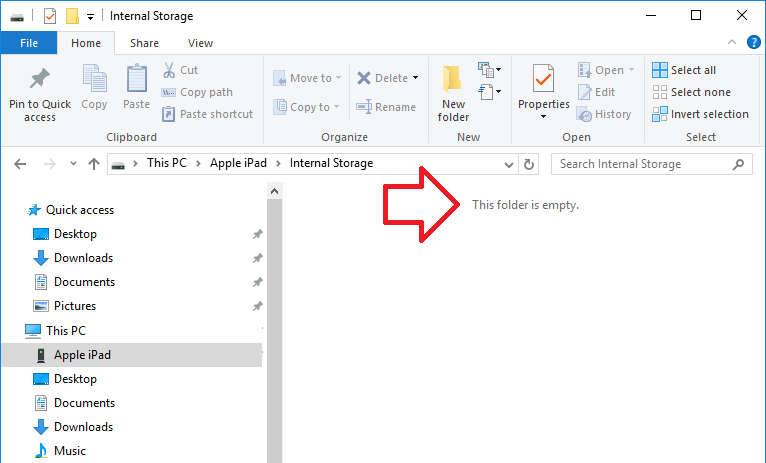Click the Properties checkmark icon
This screenshot has width=766, height=463.
[543, 79]
